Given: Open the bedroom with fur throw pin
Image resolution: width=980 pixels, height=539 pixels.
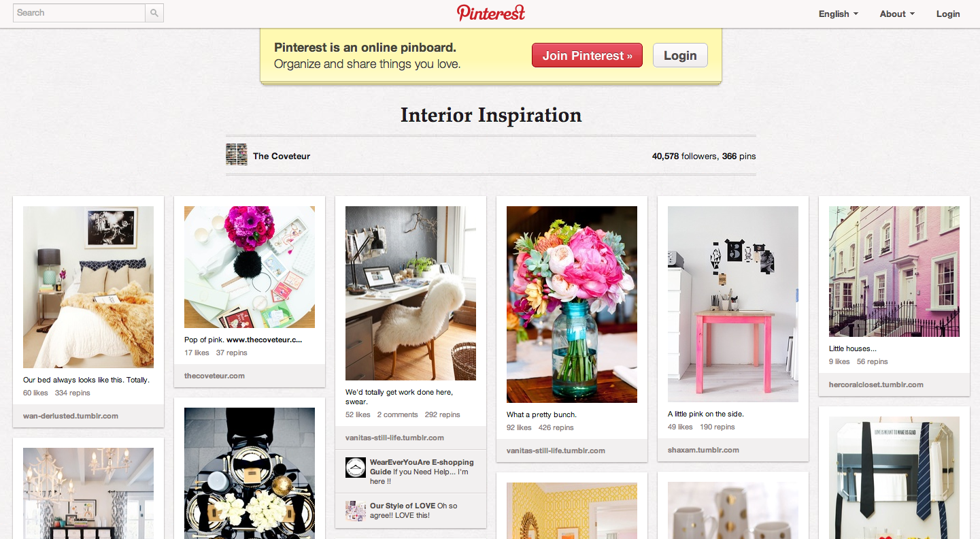Looking at the screenshot, I should tap(88, 287).
